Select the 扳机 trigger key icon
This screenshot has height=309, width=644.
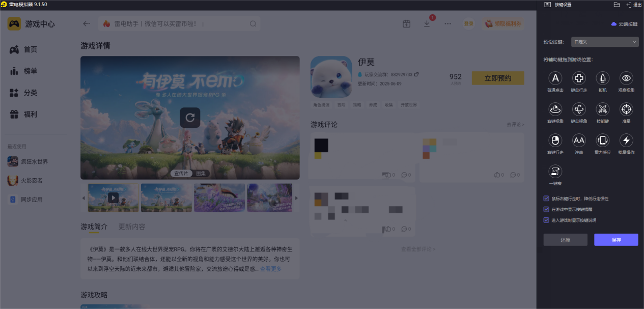point(602,79)
